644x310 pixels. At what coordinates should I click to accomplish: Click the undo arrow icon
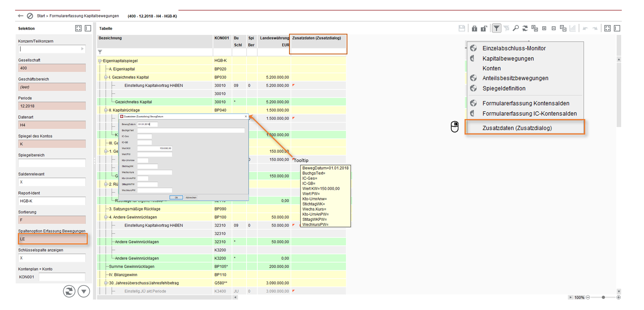585,28
